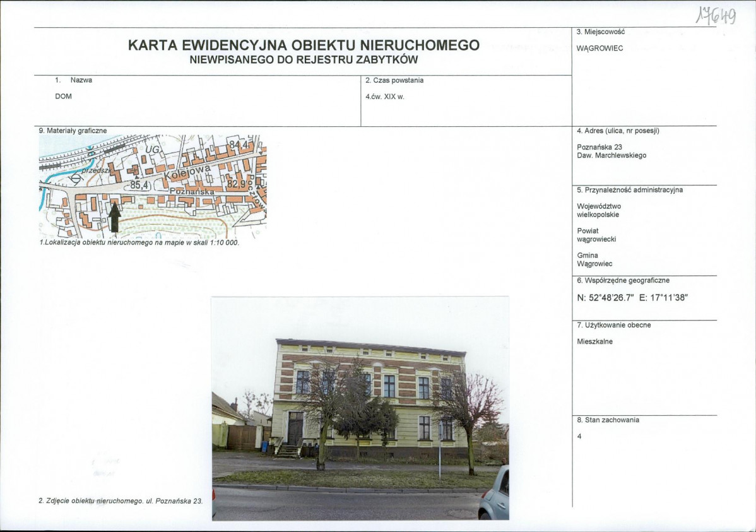Click the elevation "85,4" on the map
The image size is (756, 532).
(x=140, y=185)
